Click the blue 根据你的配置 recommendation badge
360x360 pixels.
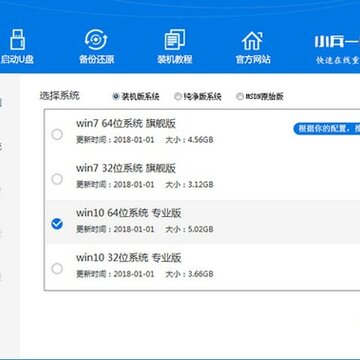point(327,129)
